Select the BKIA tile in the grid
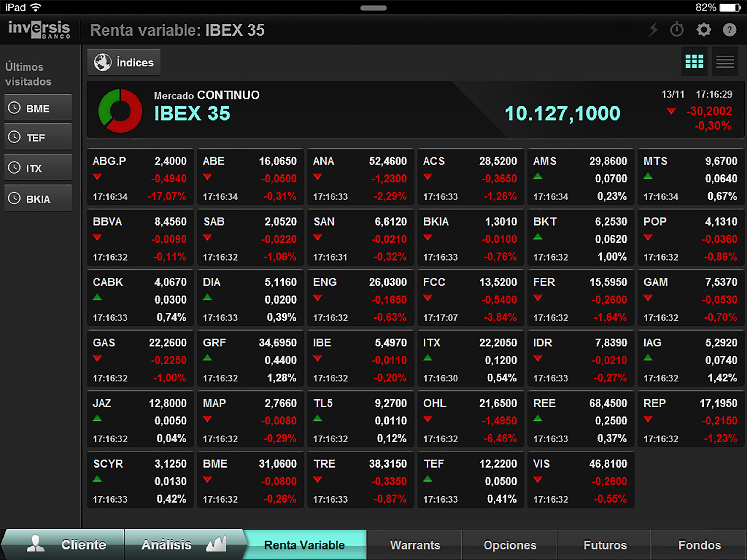This screenshot has height=560, width=747. pyautogui.click(x=470, y=237)
